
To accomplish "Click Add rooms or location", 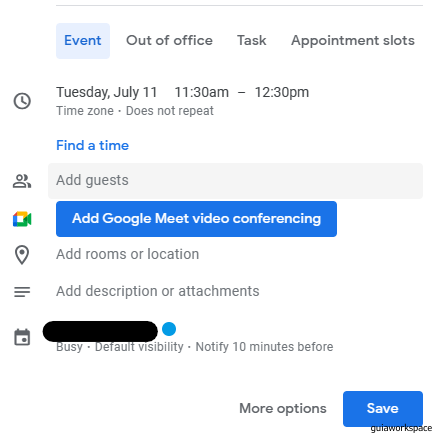I will click(128, 254).
